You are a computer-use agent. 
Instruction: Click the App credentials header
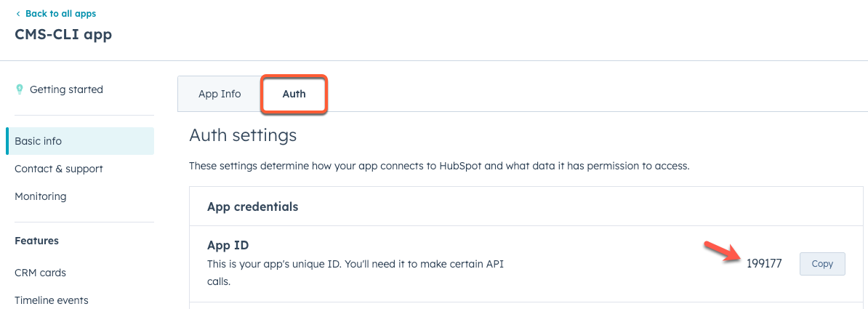pos(252,206)
